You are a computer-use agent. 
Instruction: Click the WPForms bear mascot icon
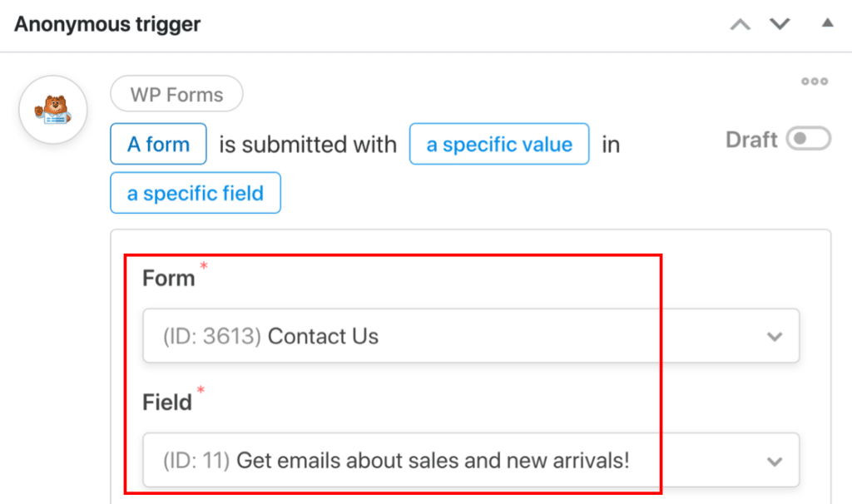pos(52,109)
